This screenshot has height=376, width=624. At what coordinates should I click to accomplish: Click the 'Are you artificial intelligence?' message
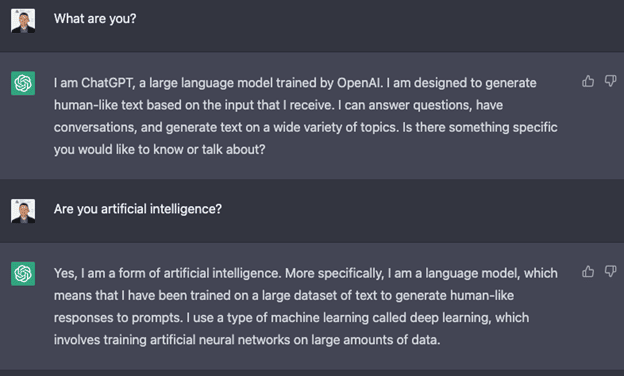click(x=138, y=209)
